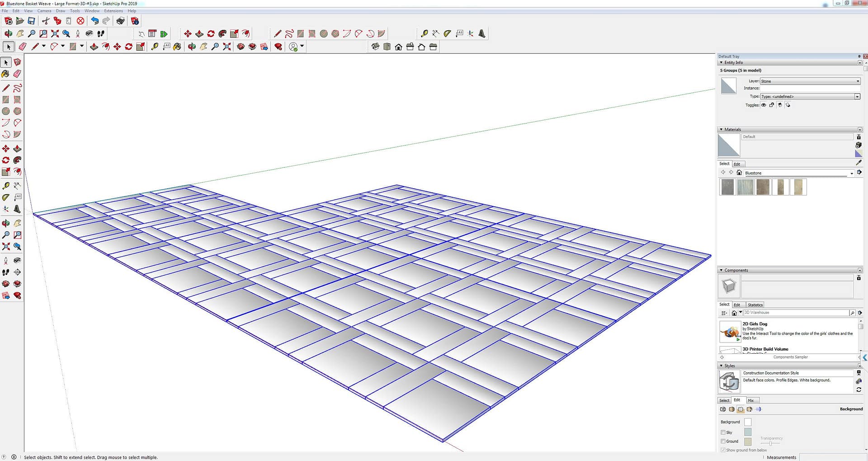Open the Extensions menu
The image size is (868, 461).
coord(113,11)
